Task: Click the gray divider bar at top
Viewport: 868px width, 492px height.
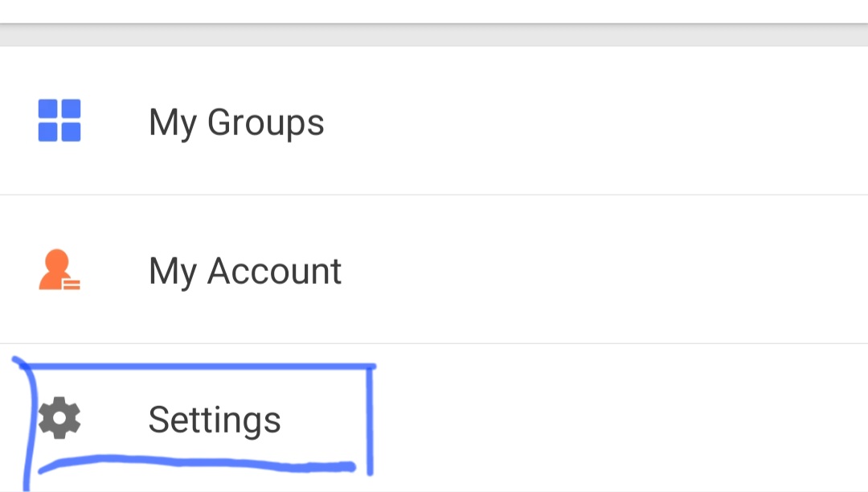Action: tap(434, 35)
